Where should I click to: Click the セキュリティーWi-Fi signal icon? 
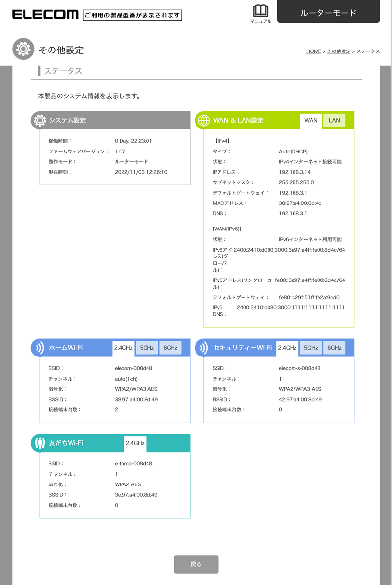coord(204,348)
